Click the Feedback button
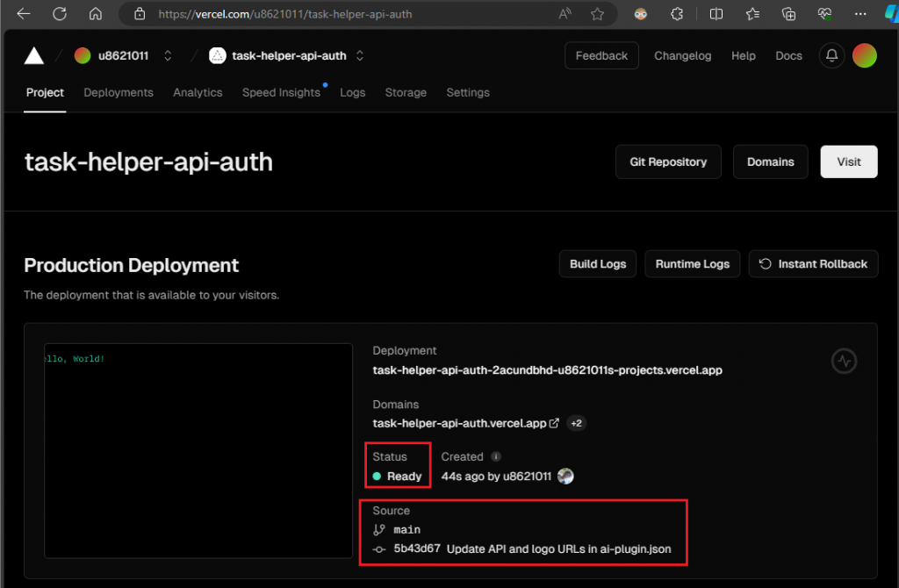This screenshot has height=588, width=899. coord(601,55)
